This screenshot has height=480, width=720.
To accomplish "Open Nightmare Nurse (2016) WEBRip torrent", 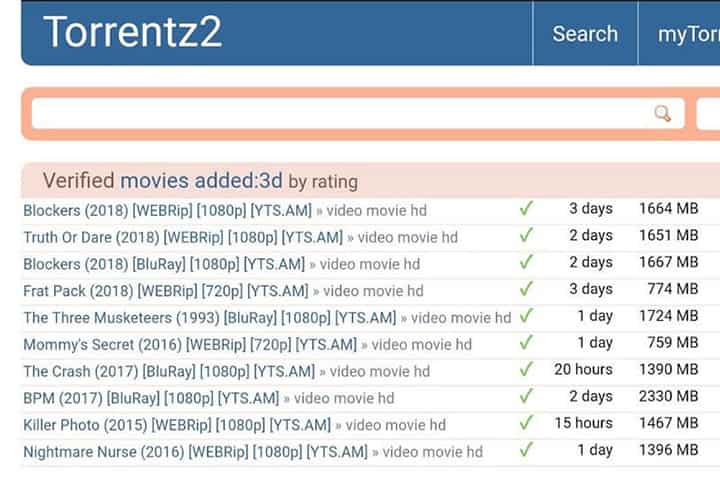I will click(196, 452).
